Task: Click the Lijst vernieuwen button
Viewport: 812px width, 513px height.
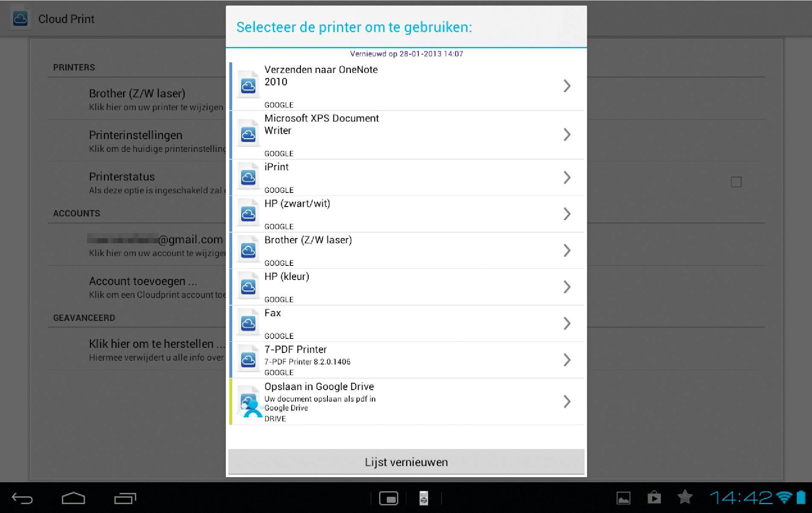Action: 406,462
